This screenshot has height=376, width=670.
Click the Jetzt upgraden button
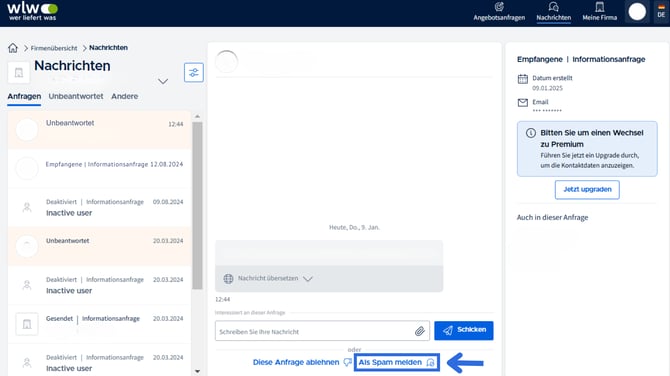(x=587, y=189)
